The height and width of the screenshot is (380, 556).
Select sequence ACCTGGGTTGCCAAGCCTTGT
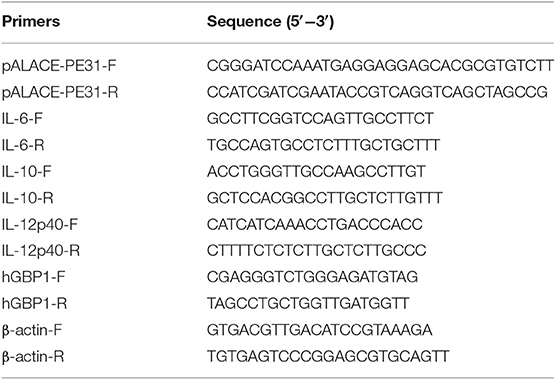click(x=316, y=171)
